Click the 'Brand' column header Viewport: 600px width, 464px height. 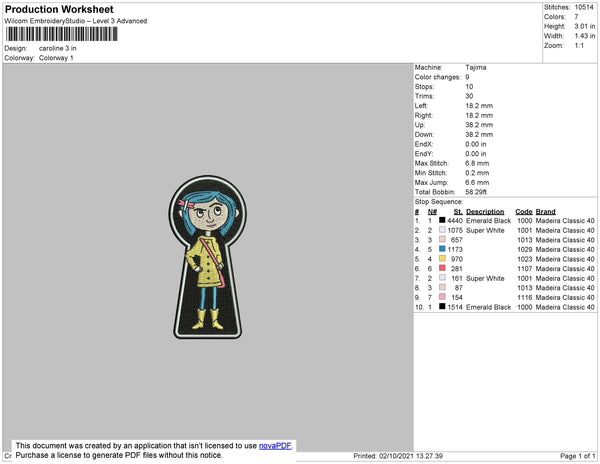pyautogui.click(x=545, y=212)
